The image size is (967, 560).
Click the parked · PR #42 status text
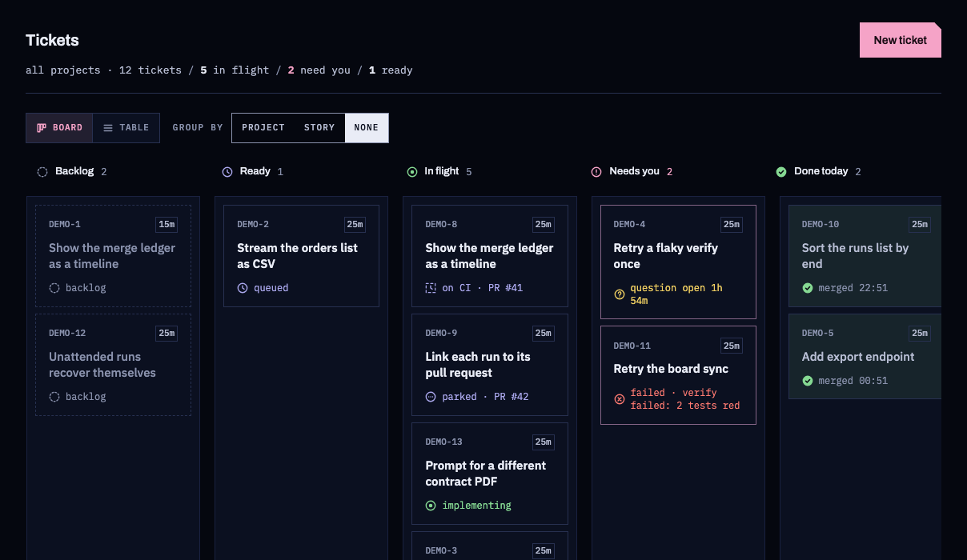click(485, 397)
